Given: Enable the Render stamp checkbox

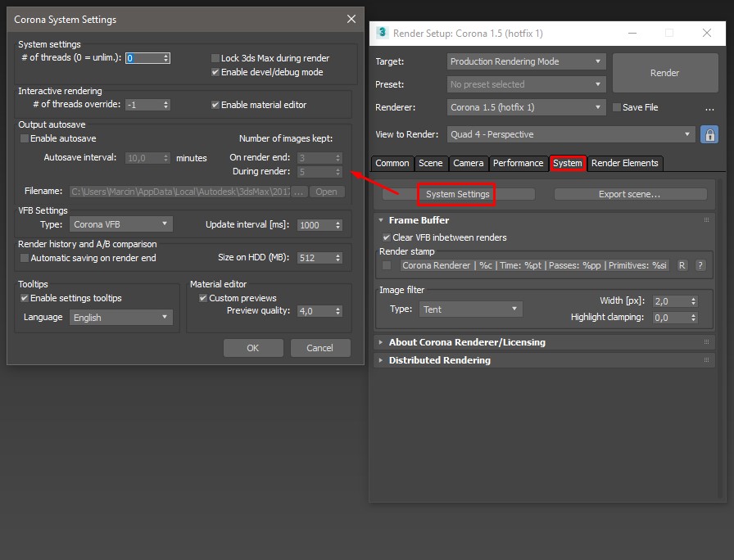Looking at the screenshot, I should (387, 265).
